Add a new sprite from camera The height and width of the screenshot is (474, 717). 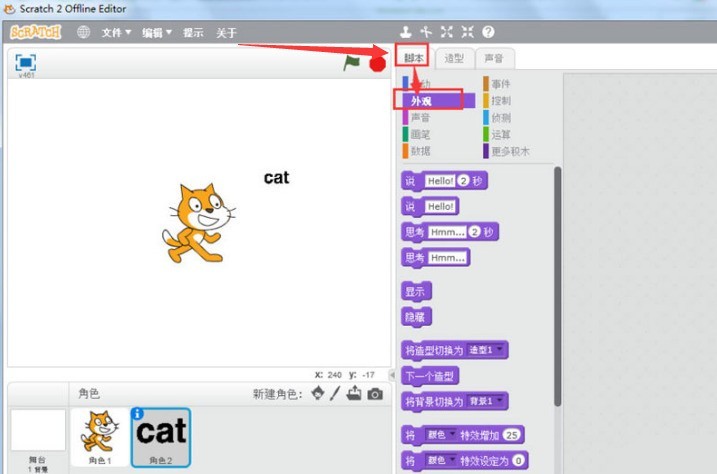click(375, 394)
